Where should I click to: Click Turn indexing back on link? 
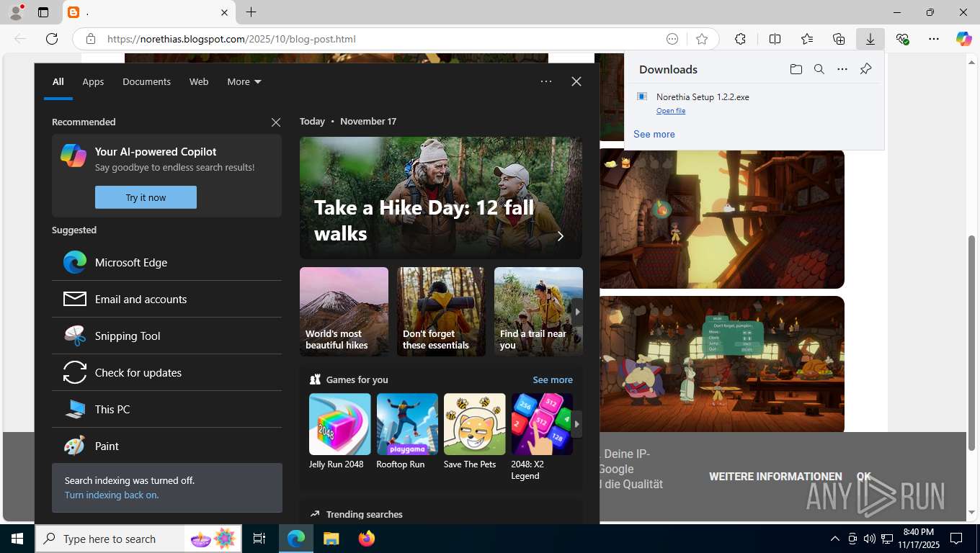tap(112, 495)
